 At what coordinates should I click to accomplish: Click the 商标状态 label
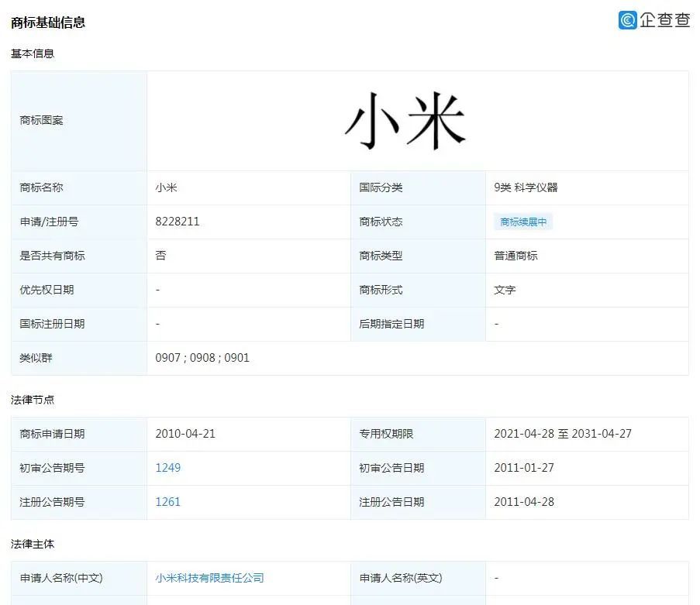click(381, 222)
